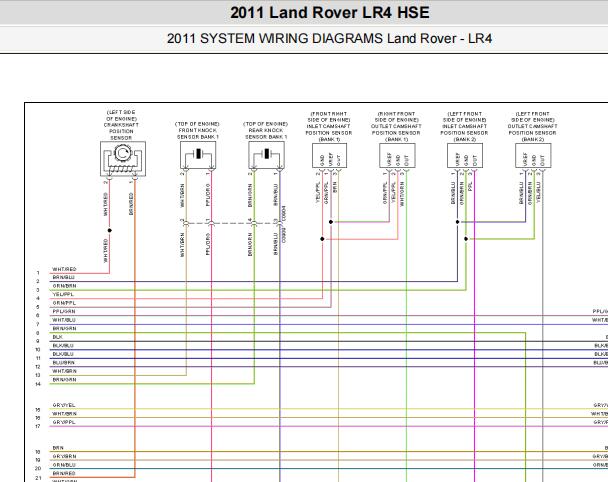The image size is (608, 482).
Task: Click the 'BRN/GRN' label at row 14
Action: point(64,380)
